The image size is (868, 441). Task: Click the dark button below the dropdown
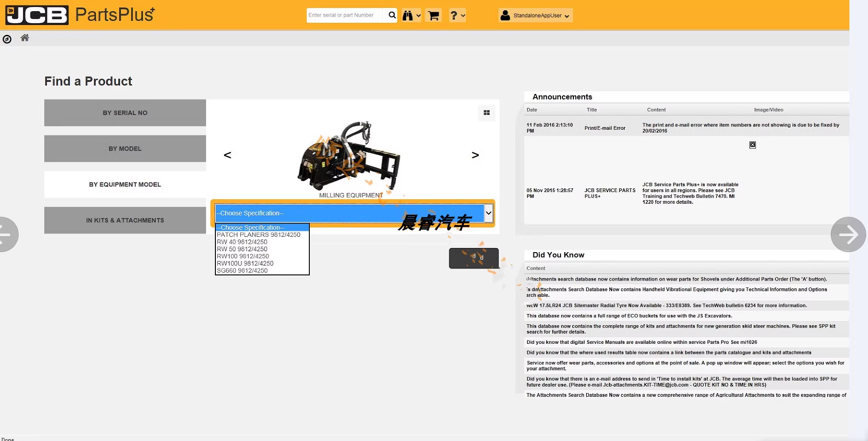(474, 258)
